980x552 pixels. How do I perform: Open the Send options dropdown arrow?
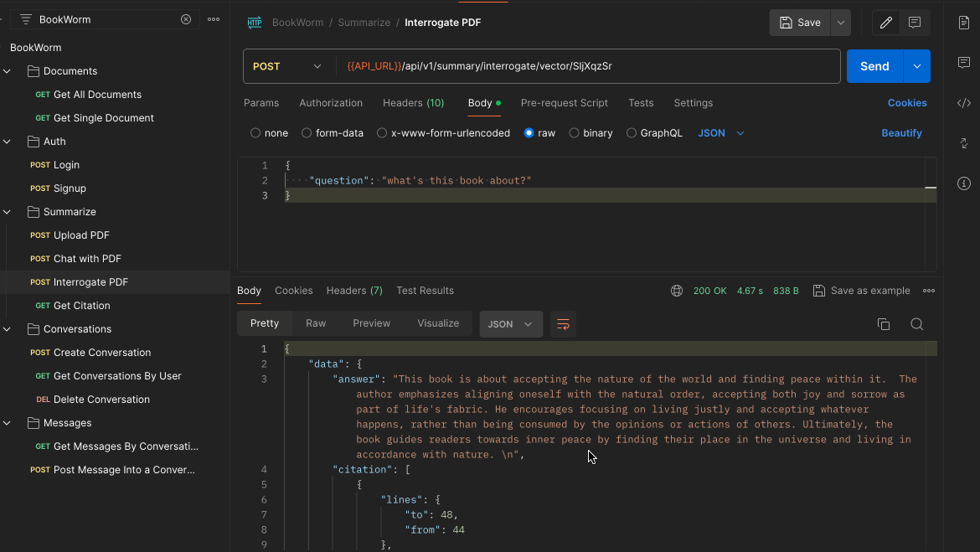(917, 66)
